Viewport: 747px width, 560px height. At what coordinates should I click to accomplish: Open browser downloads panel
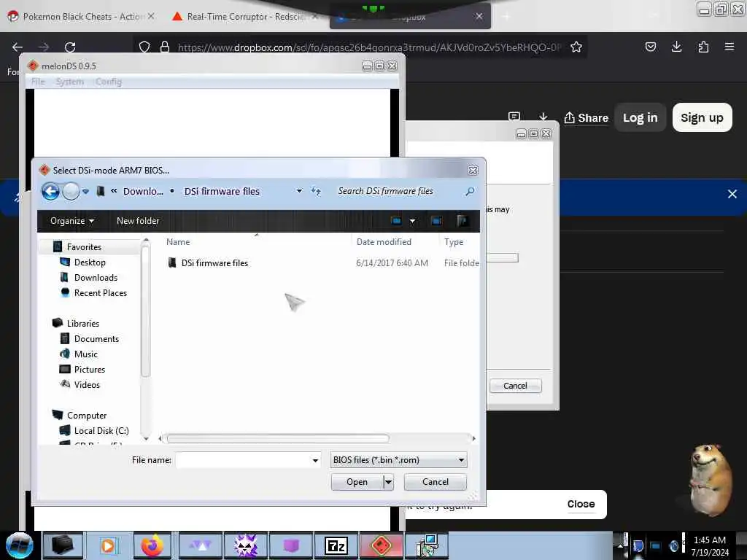coord(676,47)
